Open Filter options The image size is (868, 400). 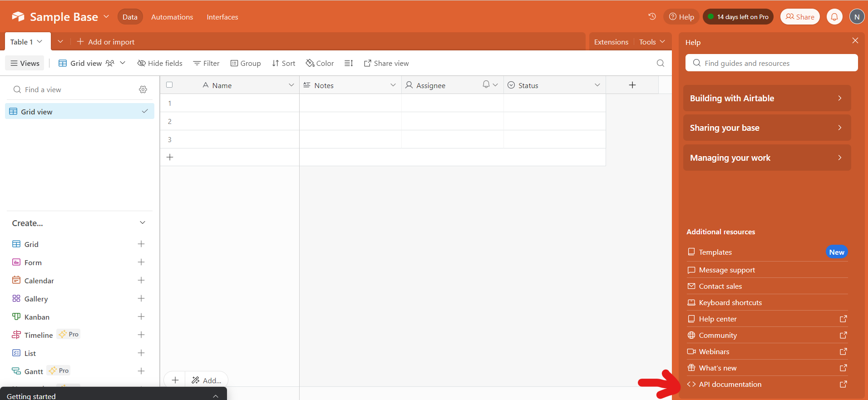point(206,63)
